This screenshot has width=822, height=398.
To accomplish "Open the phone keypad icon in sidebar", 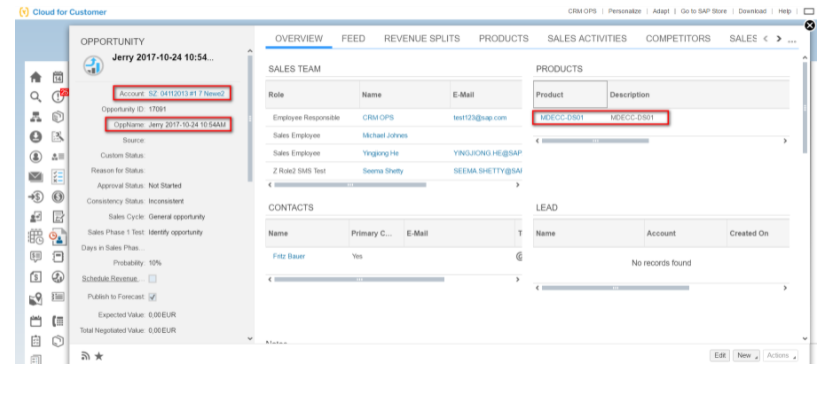I will (x=58, y=321).
